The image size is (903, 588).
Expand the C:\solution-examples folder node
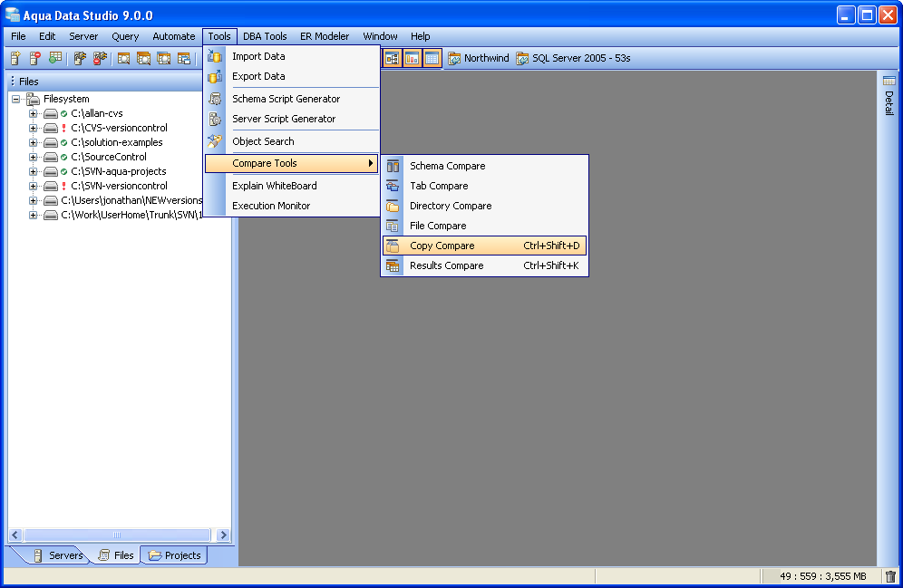click(33, 142)
